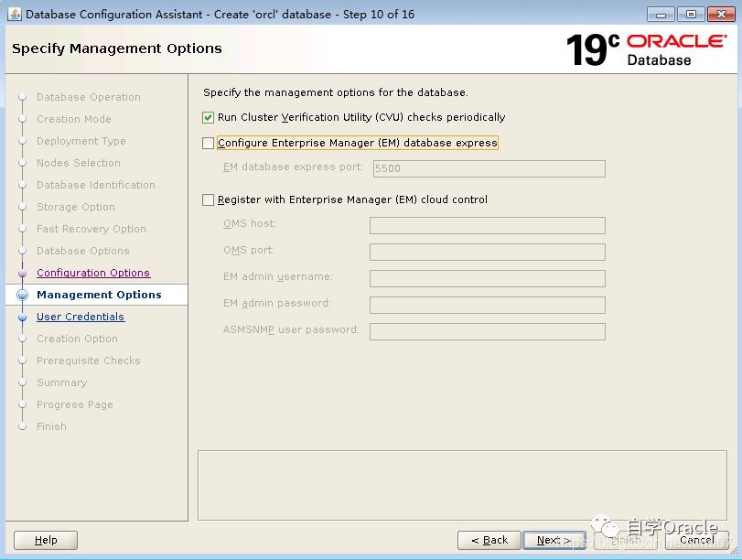Click the Management Options current step indicator
The height and width of the screenshot is (560, 742).
click(x=23, y=295)
